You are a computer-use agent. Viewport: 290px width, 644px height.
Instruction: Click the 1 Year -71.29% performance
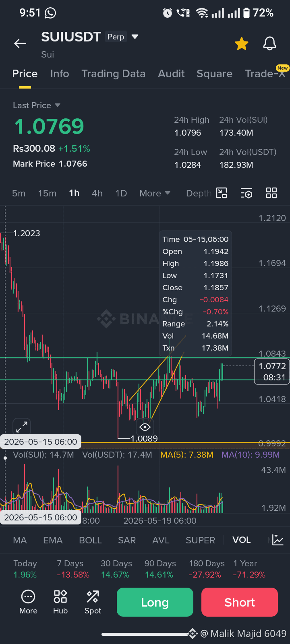249,569
